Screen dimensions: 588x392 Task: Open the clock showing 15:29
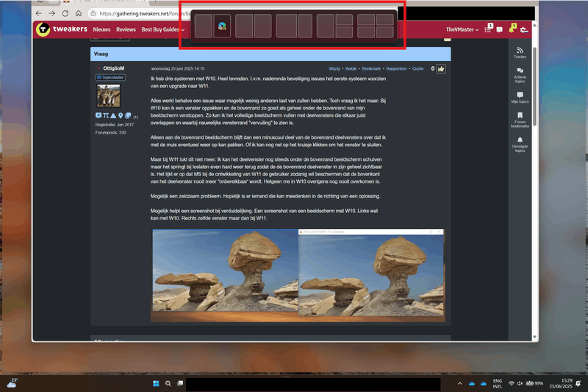561,383
